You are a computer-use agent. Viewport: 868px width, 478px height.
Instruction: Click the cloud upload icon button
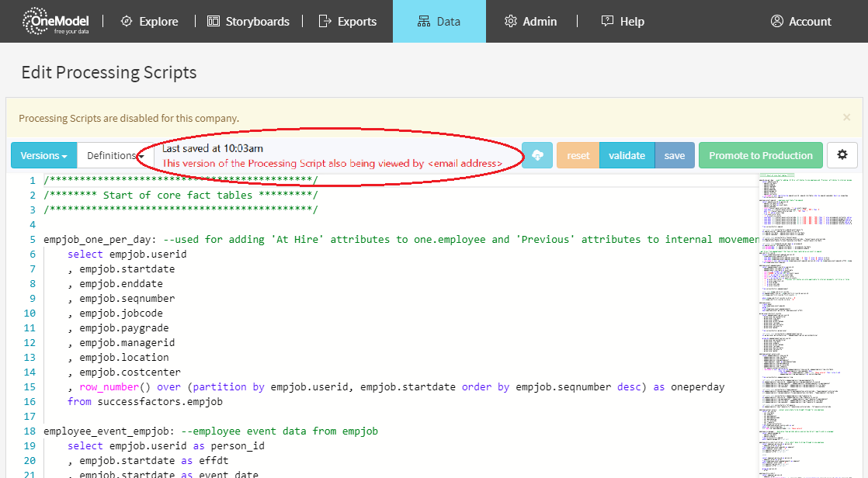pyautogui.click(x=536, y=155)
